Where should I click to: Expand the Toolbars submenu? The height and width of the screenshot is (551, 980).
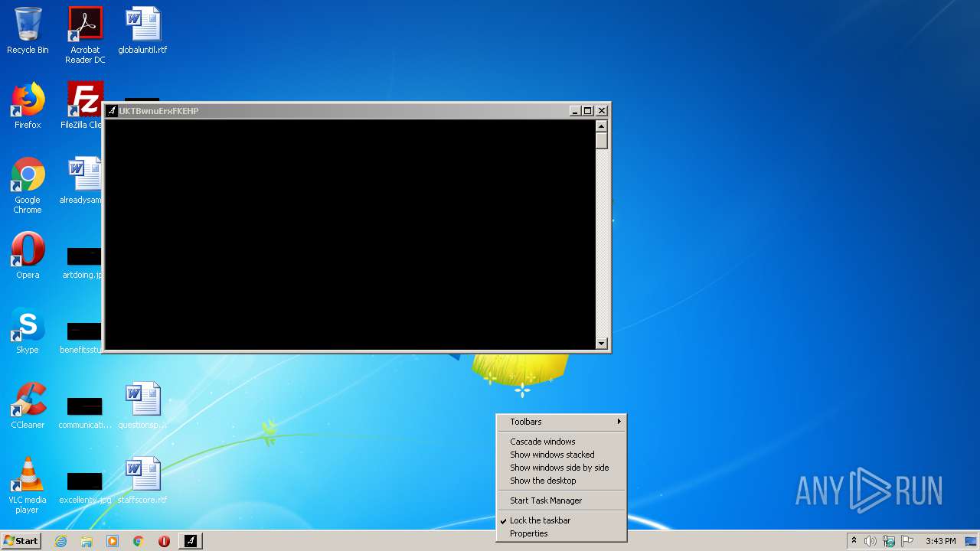click(x=561, y=422)
